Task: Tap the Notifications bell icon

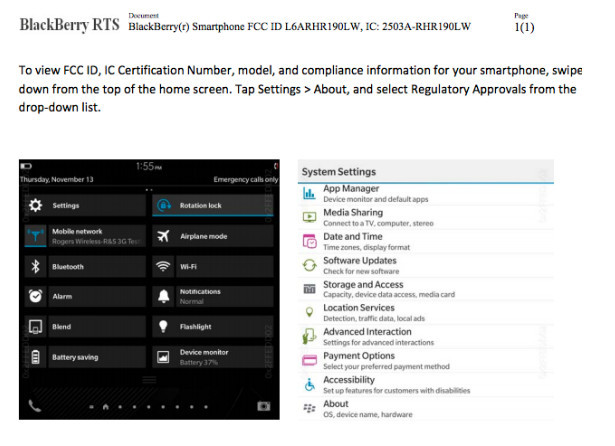Action: [163, 296]
